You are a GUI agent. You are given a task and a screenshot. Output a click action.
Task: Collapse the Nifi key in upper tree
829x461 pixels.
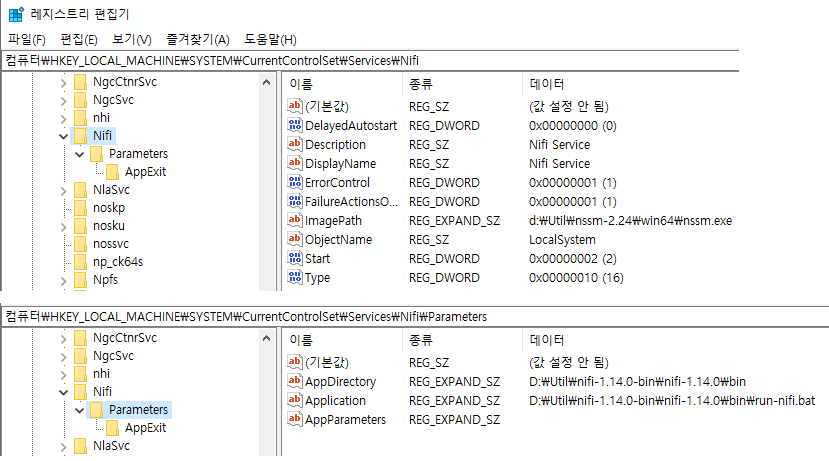(x=63, y=136)
